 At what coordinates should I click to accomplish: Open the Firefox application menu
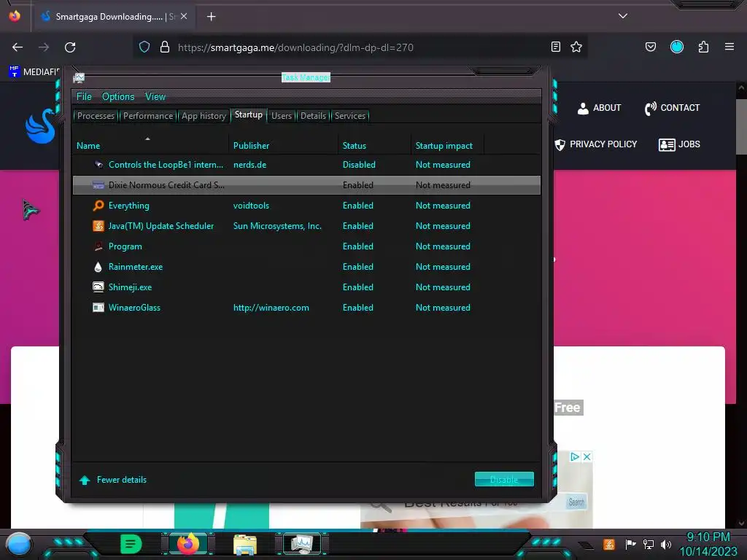[729, 47]
